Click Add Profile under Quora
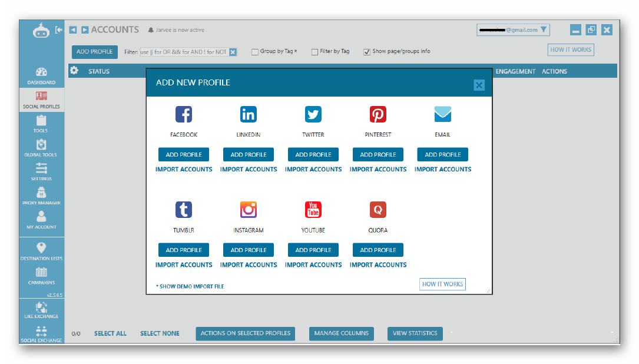 click(378, 250)
